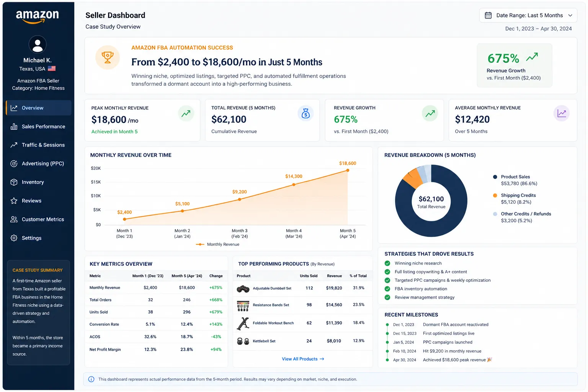Screen dimensions: 588x392
Task: Click the Foldable Workout Bench product image
Action: pos(243,323)
